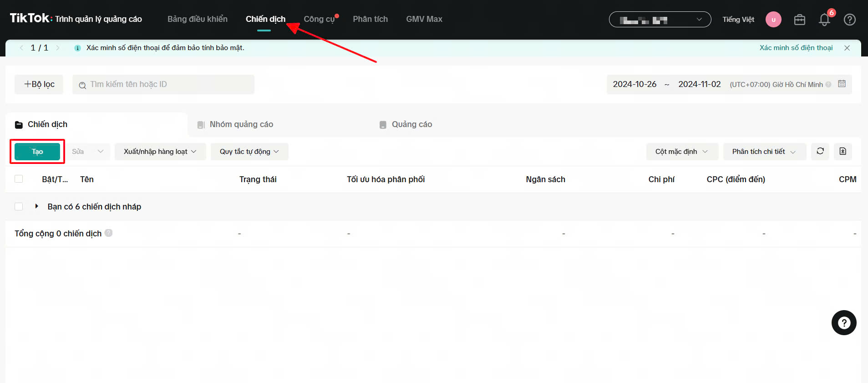Open the Tiếng Việt language selector
Screen dimensions: 868x383
coord(738,20)
